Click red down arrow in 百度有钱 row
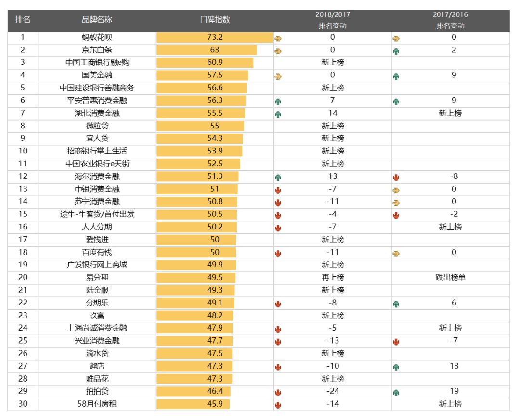520x420 pixels. [278, 254]
